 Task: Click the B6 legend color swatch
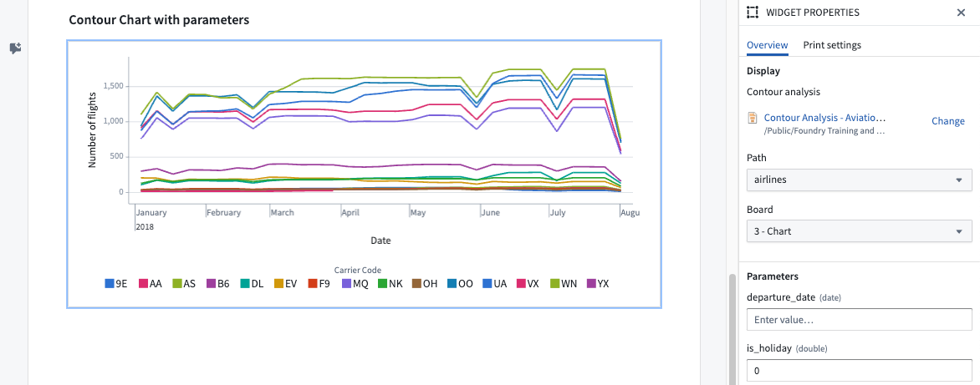point(211,284)
